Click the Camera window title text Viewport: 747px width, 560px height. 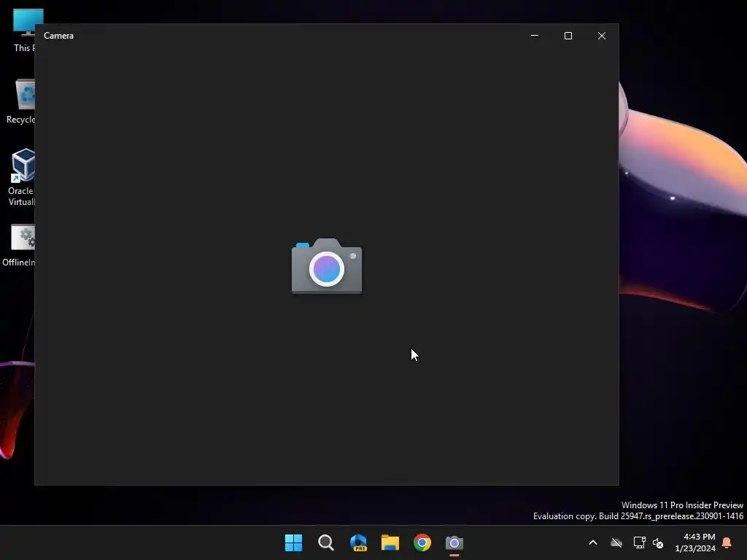pos(58,36)
